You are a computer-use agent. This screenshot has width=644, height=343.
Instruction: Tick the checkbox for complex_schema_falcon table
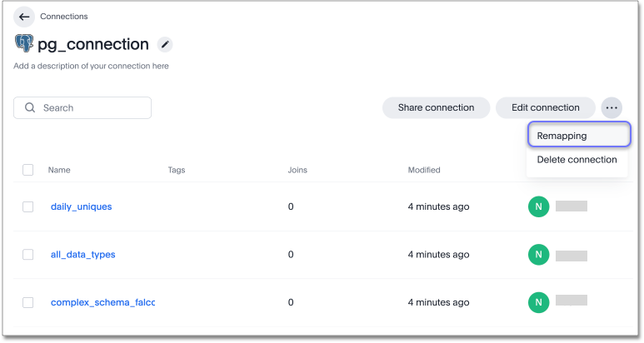(x=28, y=302)
